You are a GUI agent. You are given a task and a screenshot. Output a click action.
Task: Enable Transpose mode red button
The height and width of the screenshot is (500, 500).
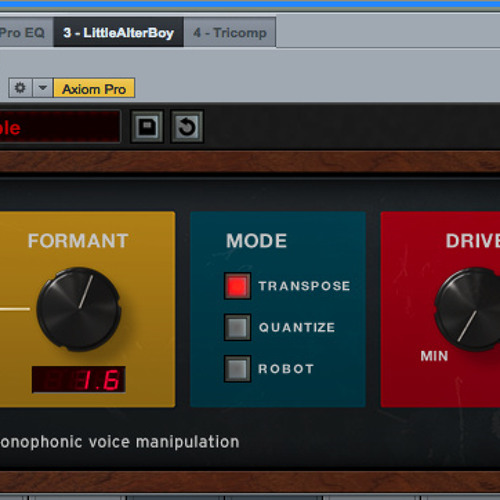pos(237,286)
